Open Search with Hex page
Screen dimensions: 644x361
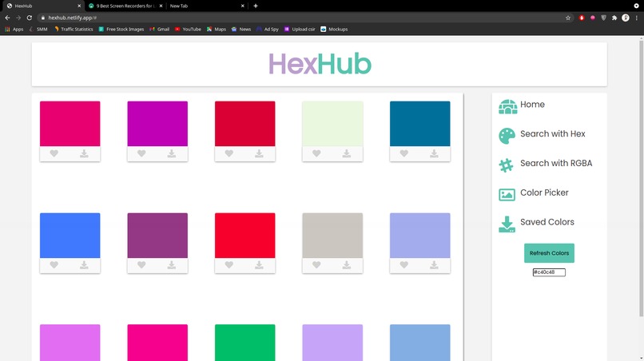[552, 134]
